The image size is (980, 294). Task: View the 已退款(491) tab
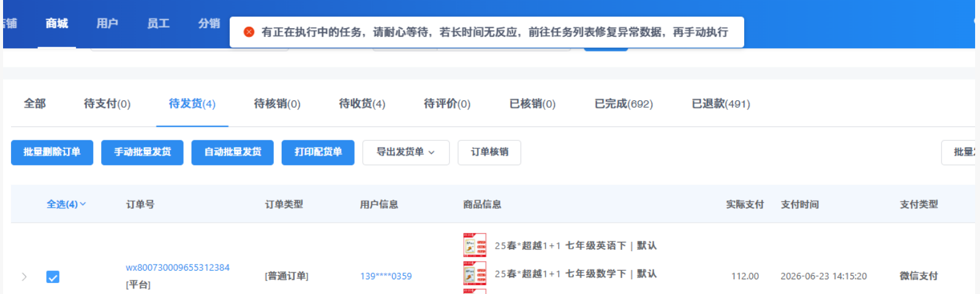tap(721, 104)
